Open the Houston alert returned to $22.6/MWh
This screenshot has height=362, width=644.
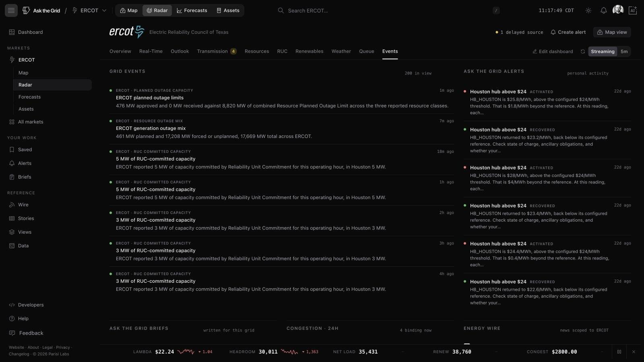547,292
